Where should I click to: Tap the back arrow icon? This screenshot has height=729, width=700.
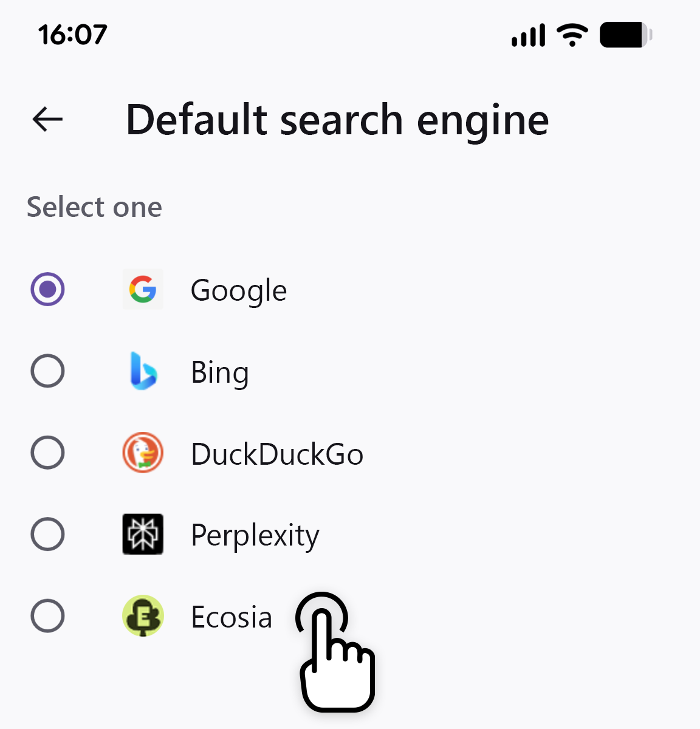48,119
